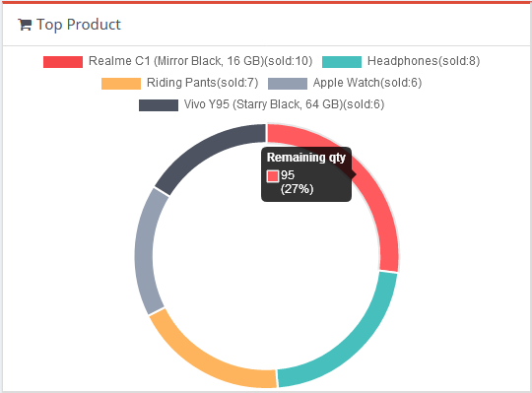Click the orange Riding Pants doughnut segment
532x393 pixels.
(x=204, y=361)
